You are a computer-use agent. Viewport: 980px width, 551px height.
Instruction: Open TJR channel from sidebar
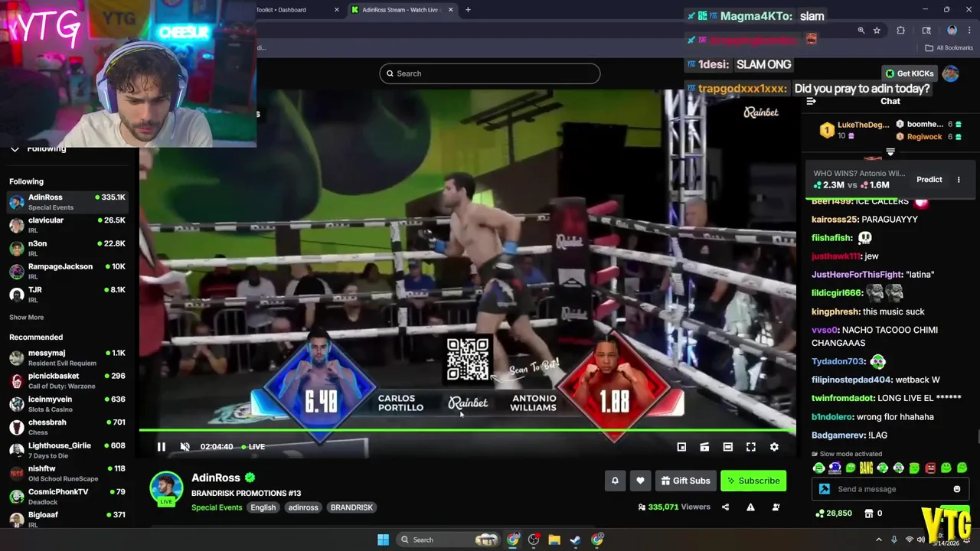[67, 294]
